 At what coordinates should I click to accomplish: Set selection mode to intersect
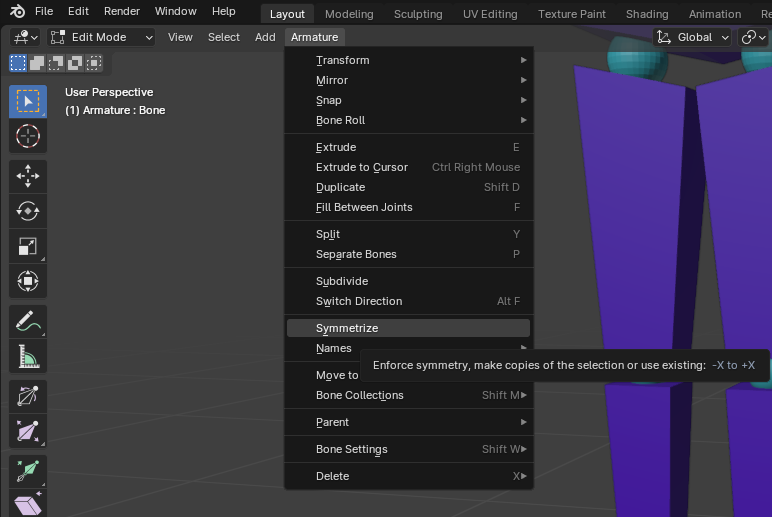tap(94, 63)
